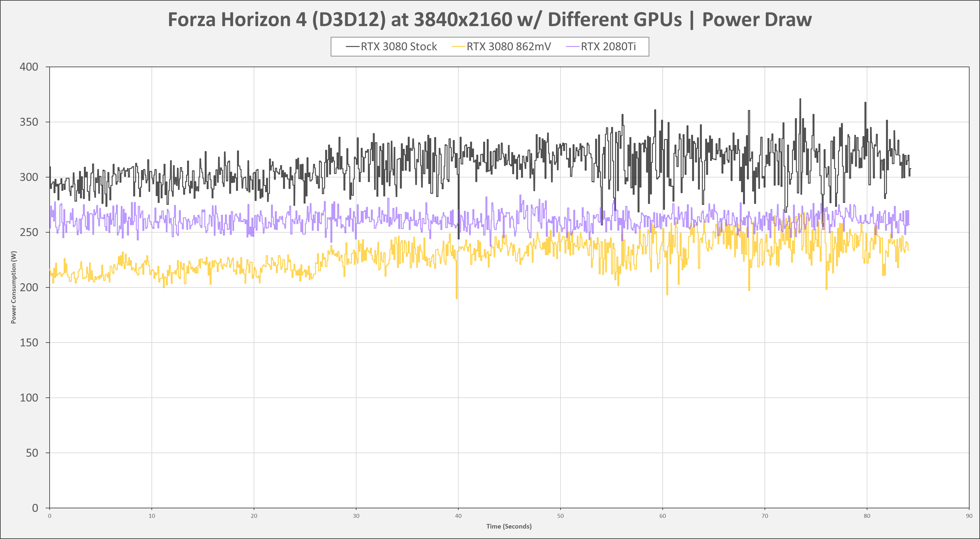
Task: Click the RTX 3080 862mV legend entry
Action: point(508,47)
